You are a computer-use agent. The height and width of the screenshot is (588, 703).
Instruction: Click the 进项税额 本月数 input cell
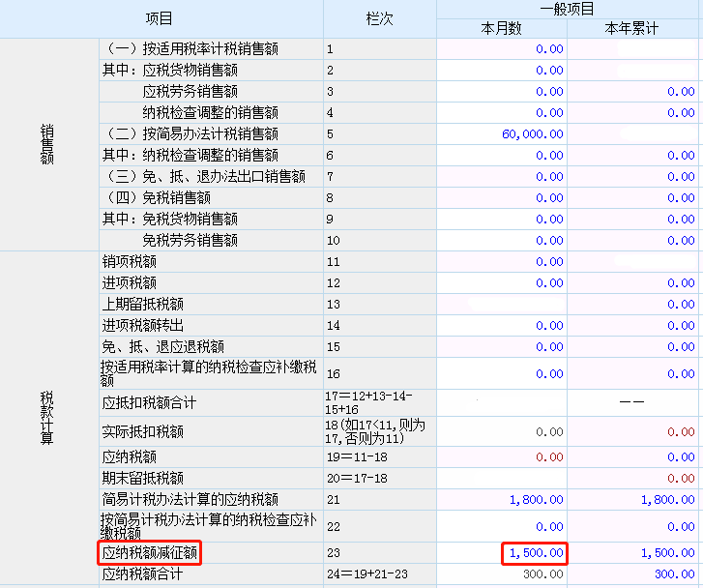[502, 282]
